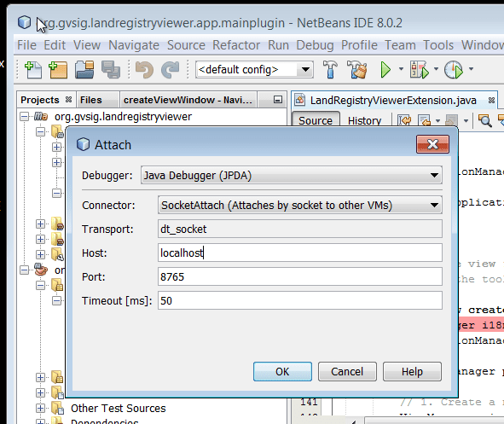Click the Maven project icon in tree
The height and width of the screenshot is (424, 504).
[x=41, y=116]
